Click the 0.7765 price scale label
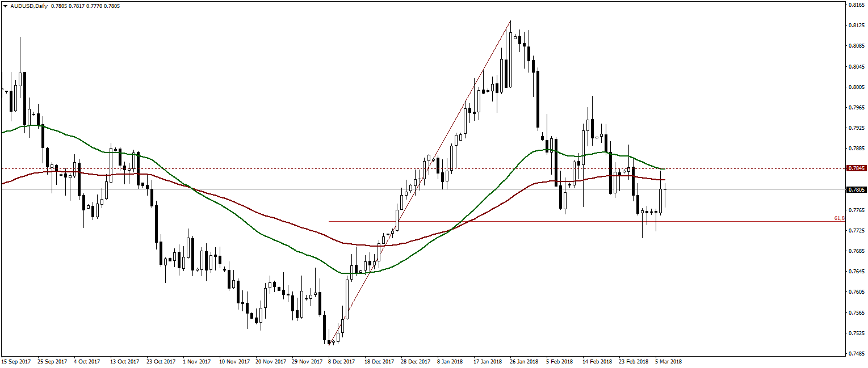Viewport: 868px width, 368px height. (856, 210)
